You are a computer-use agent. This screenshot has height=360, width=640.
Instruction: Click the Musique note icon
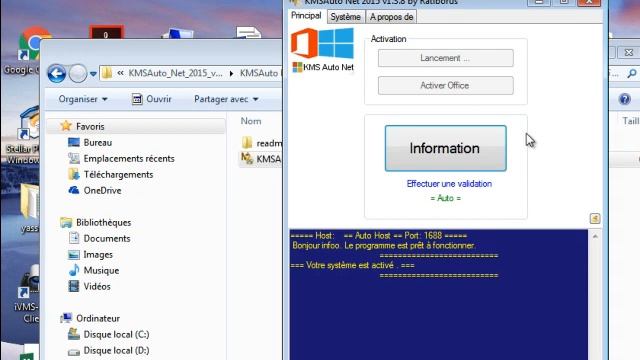point(73,270)
